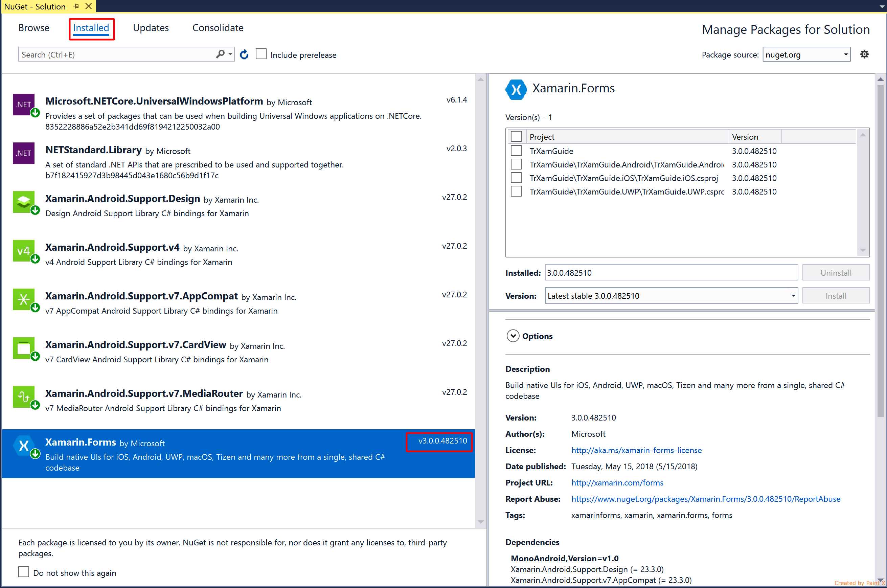The width and height of the screenshot is (887, 588).
Task: Switch to the Updates tab
Action: click(x=151, y=28)
